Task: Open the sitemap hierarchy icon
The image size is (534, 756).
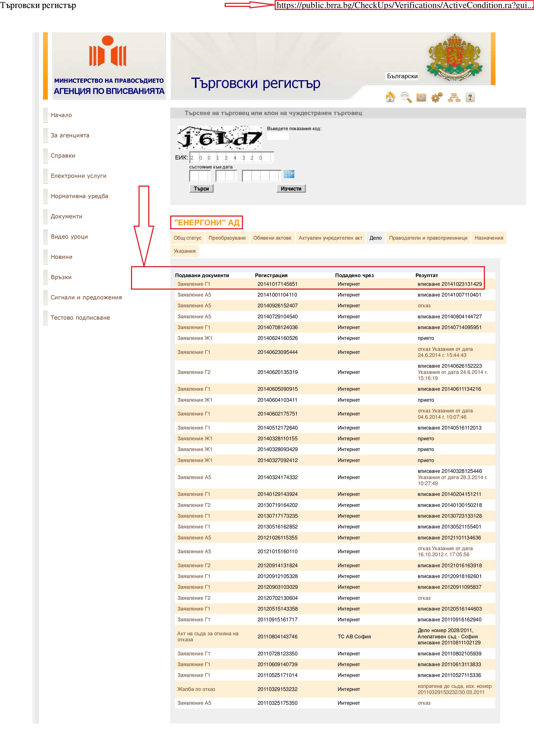Action: pos(454,97)
